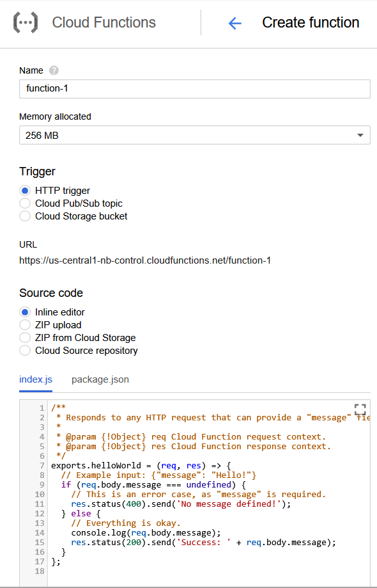Click the Name input field function-1

click(x=195, y=89)
